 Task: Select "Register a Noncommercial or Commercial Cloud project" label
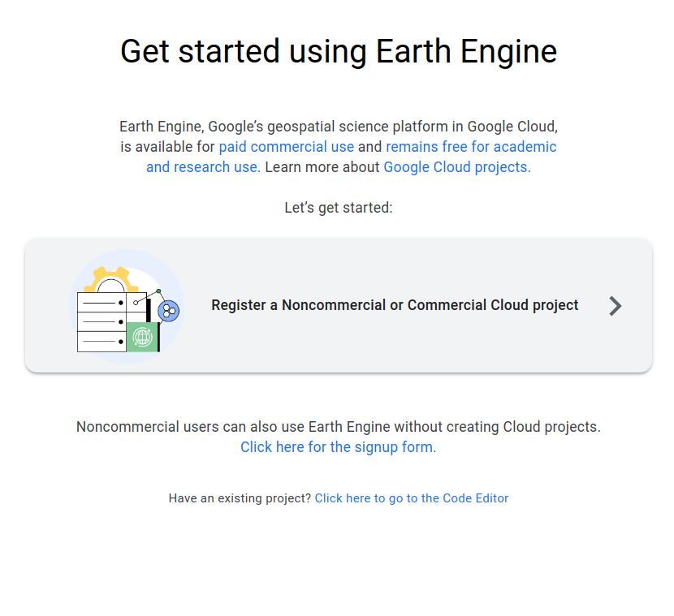click(395, 305)
